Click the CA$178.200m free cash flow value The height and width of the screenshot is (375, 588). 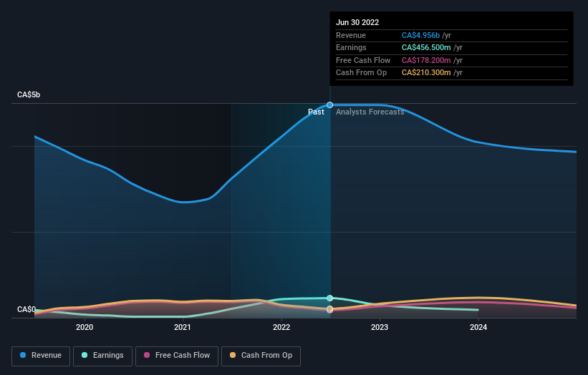click(x=426, y=60)
